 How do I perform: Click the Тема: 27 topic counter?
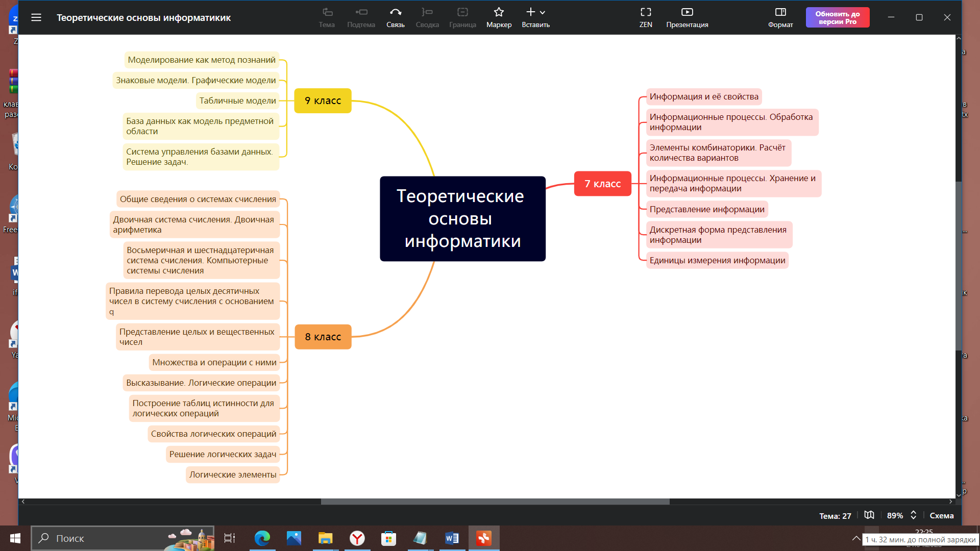point(835,516)
